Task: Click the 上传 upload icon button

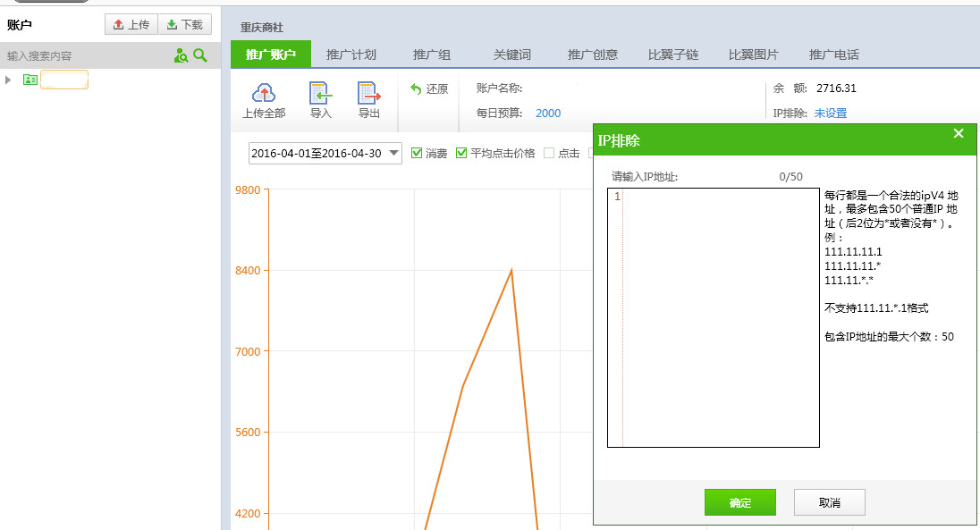Action: [131, 24]
